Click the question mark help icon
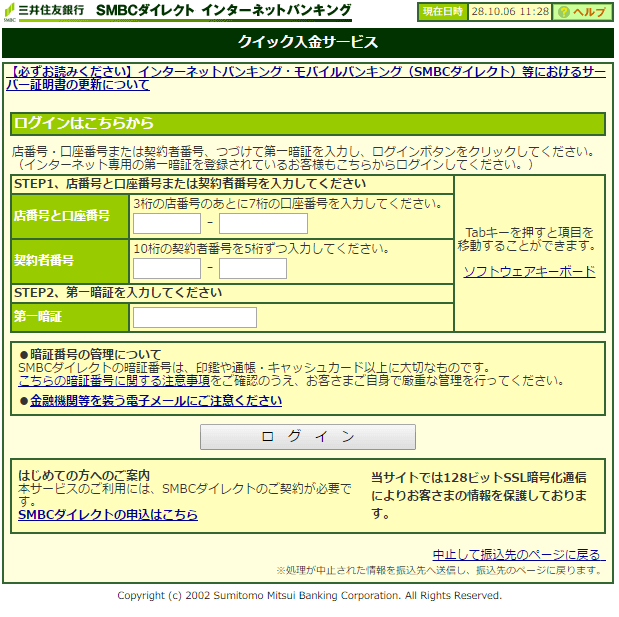619x617 pixels. (563, 12)
